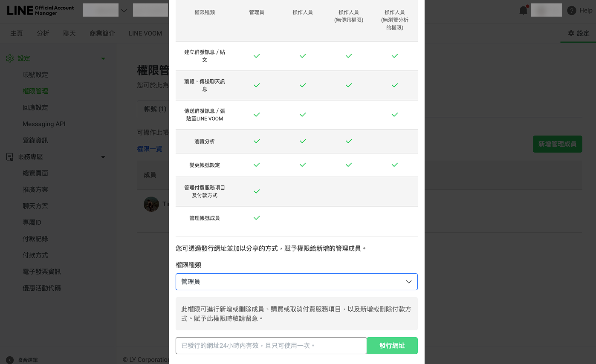Click the 瀏覽分析 row label in table
596x364 pixels.
point(205,141)
